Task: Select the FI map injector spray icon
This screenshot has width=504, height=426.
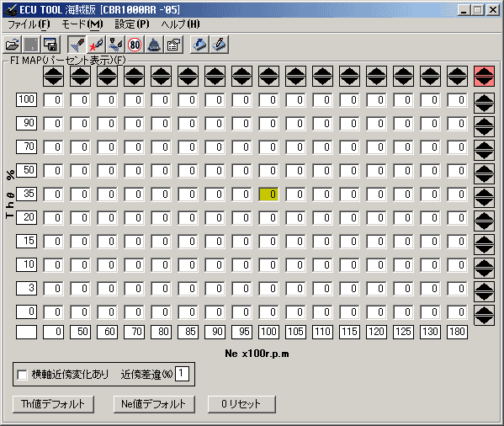Action: point(77,45)
